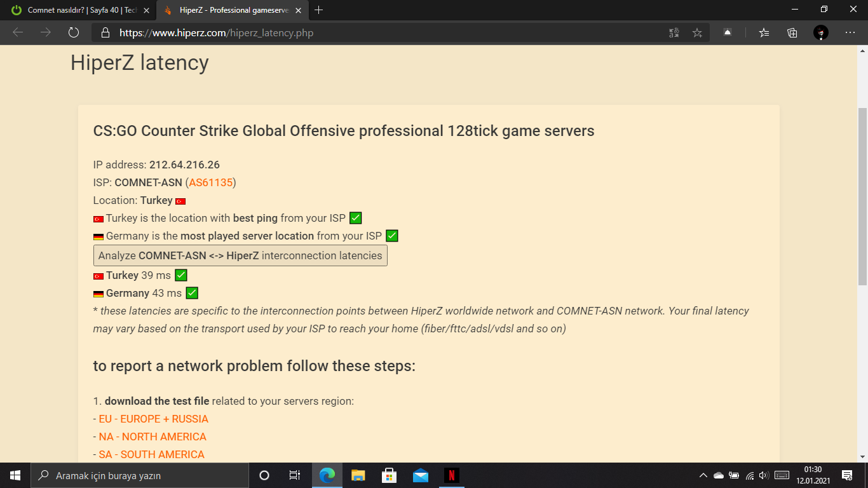Click the Microsoft Edge taskbar icon
The width and height of the screenshot is (868, 488).
pos(327,475)
